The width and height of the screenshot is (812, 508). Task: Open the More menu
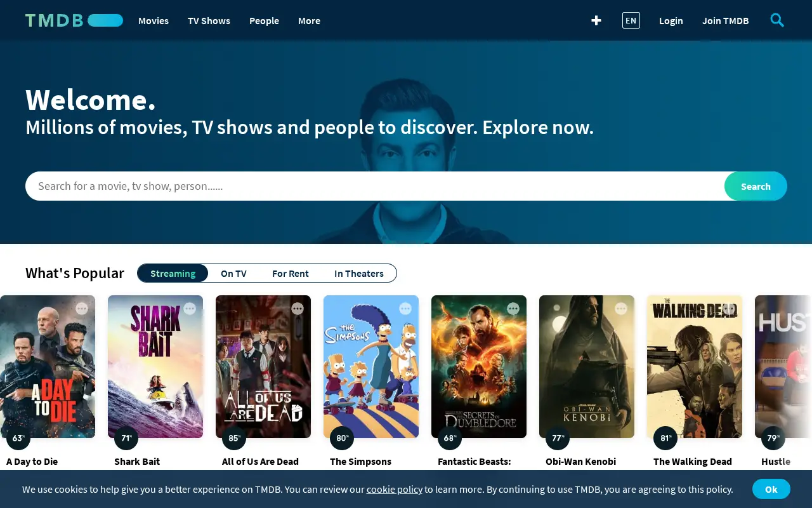tap(309, 20)
